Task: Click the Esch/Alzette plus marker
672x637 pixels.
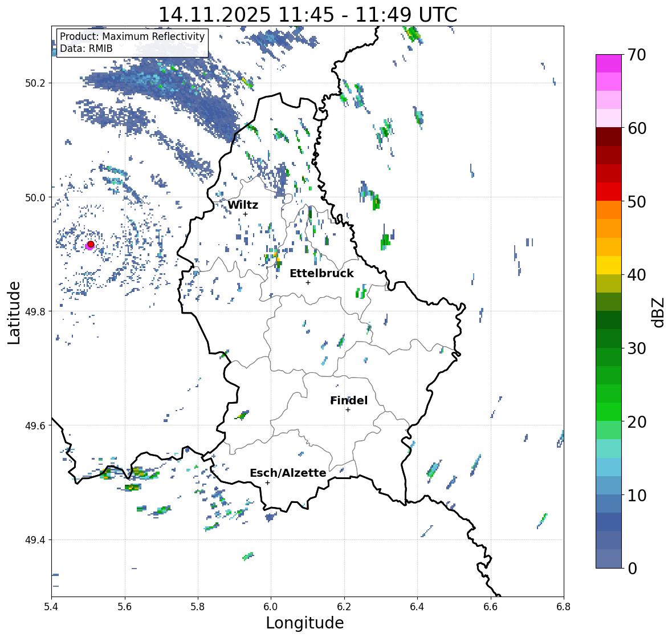Action: [267, 482]
